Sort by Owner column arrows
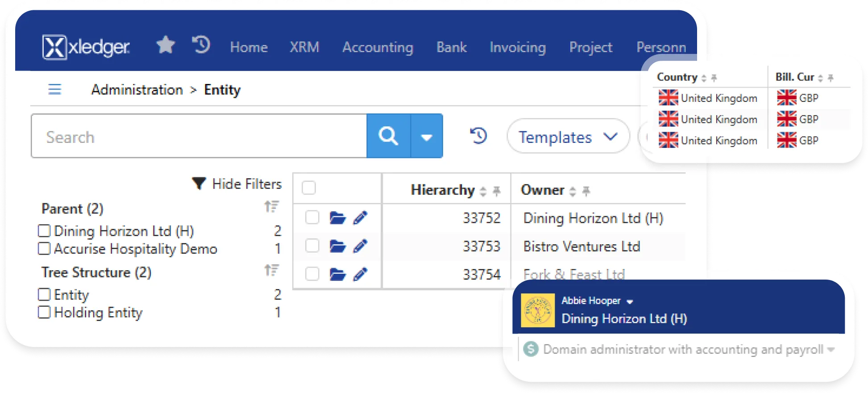The image size is (868, 393). click(x=573, y=192)
